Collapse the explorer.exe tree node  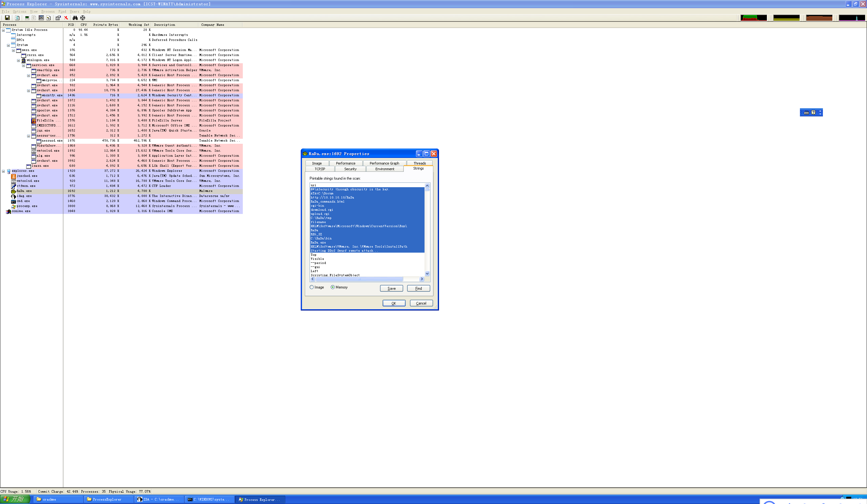tap(3, 171)
